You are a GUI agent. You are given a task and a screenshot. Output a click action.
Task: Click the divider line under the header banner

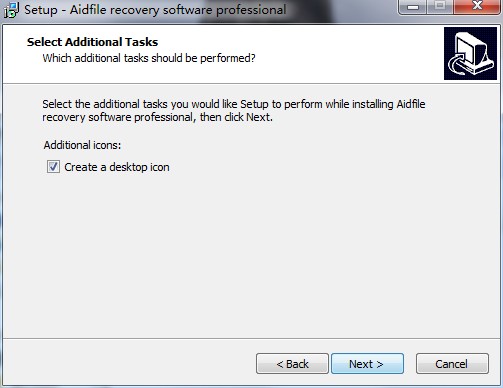[251, 83]
